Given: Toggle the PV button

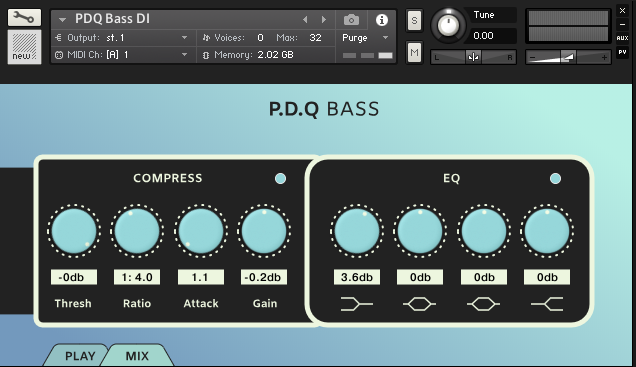Looking at the screenshot, I should (x=622, y=52).
